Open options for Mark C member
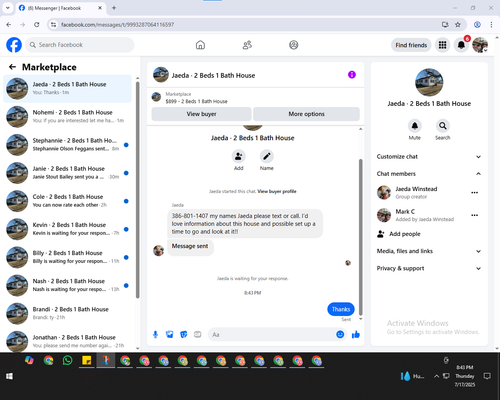 (x=475, y=215)
